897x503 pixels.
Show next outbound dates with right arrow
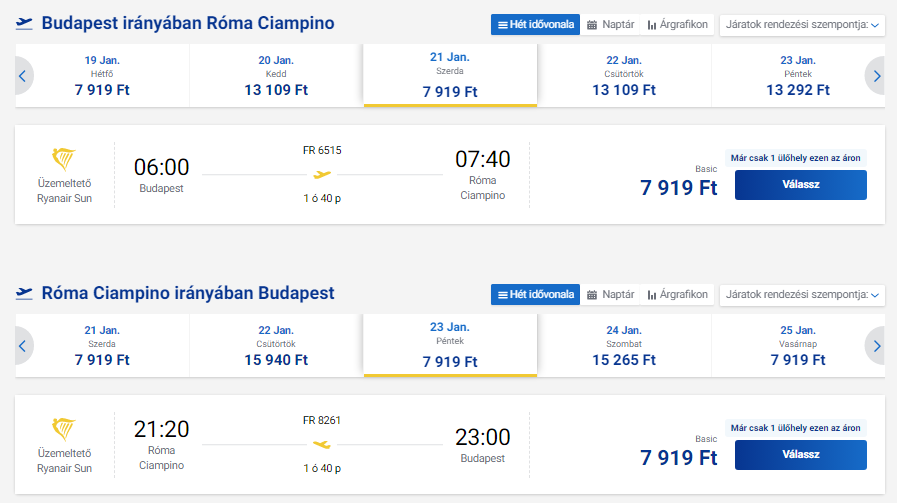click(876, 75)
